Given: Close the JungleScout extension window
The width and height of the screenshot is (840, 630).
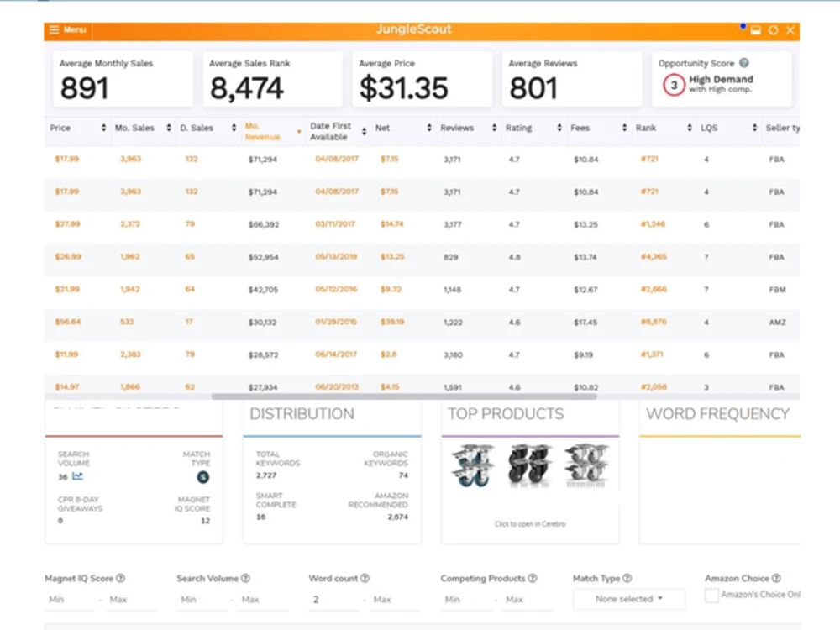Looking at the screenshot, I should [790, 30].
